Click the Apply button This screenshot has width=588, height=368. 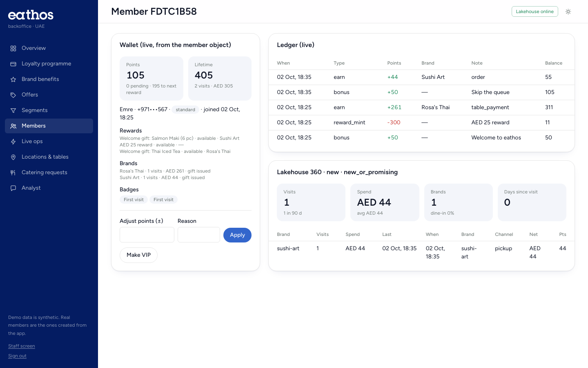[x=237, y=235]
